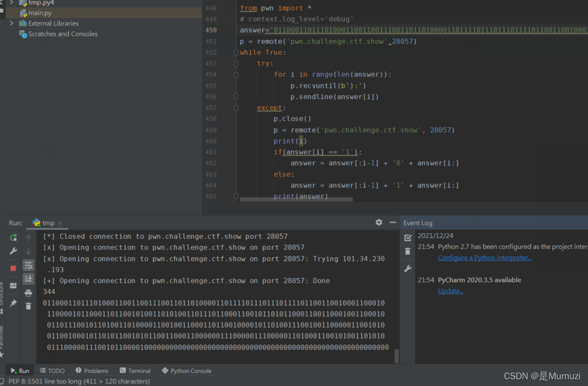Open the Problems tool window

pos(92,371)
